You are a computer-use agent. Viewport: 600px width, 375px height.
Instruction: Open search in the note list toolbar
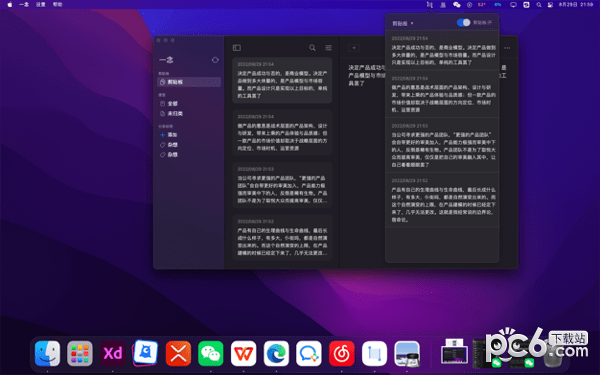click(312, 47)
